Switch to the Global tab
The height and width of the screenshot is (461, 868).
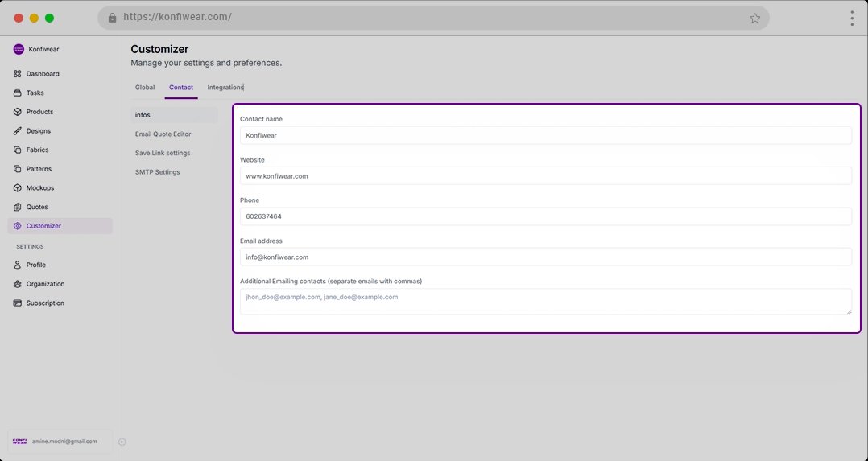point(145,87)
